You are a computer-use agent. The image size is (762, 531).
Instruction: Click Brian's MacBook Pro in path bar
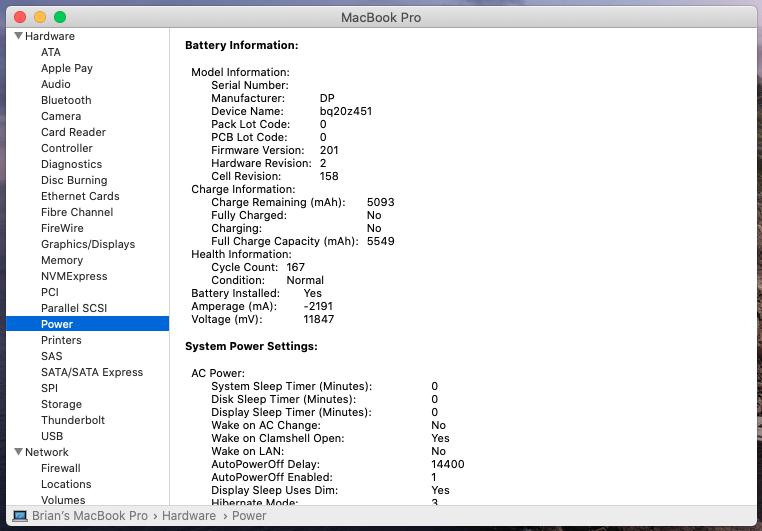coord(90,516)
